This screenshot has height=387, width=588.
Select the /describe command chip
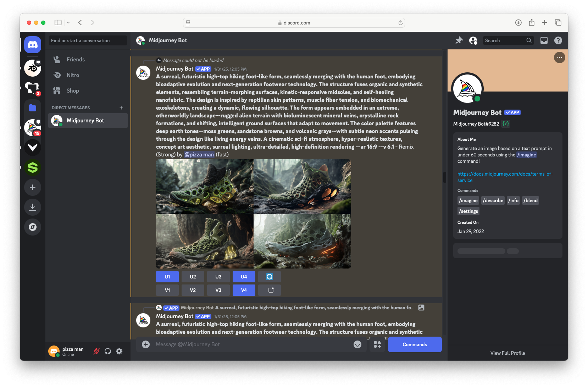click(x=493, y=200)
